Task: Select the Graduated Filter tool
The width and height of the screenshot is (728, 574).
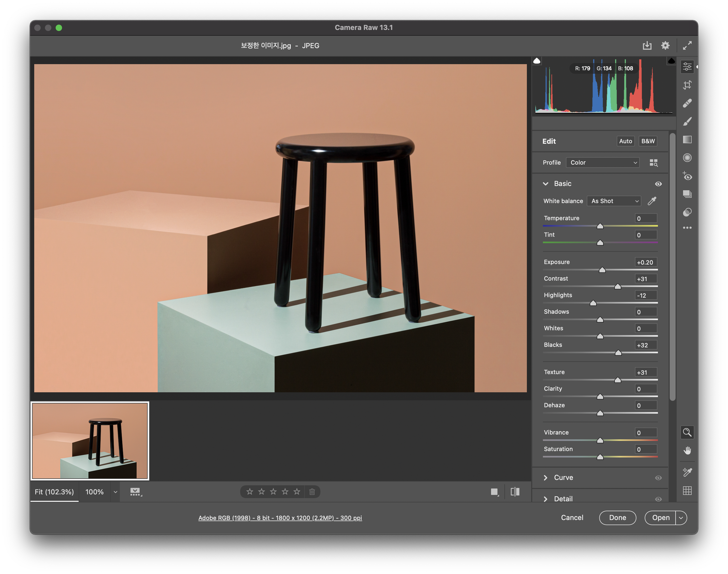Action: point(687,139)
